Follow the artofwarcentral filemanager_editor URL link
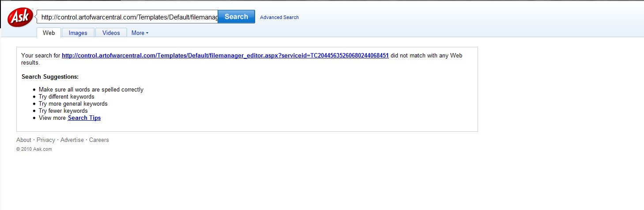The height and width of the screenshot is (210, 644). pyautogui.click(x=225, y=56)
